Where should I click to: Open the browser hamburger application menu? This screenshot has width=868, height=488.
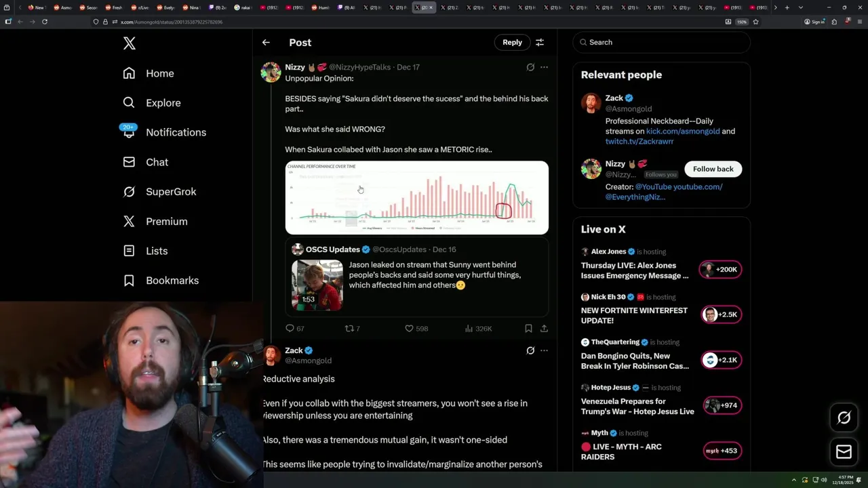[x=859, y=22]
